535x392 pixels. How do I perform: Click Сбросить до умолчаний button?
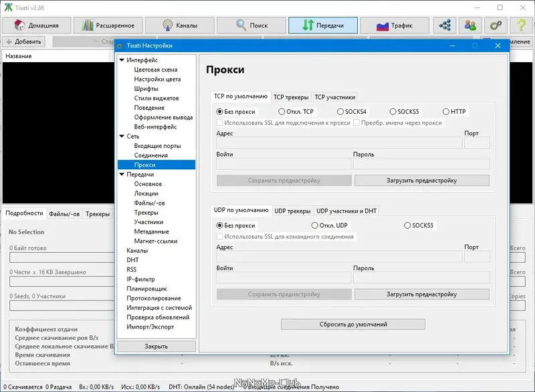coord(353,324)
